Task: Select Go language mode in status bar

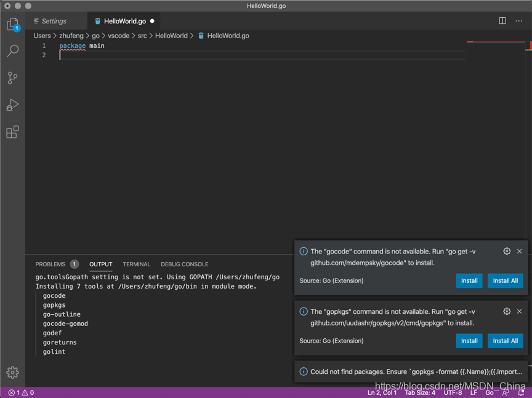Action: (x=490, y=392)
